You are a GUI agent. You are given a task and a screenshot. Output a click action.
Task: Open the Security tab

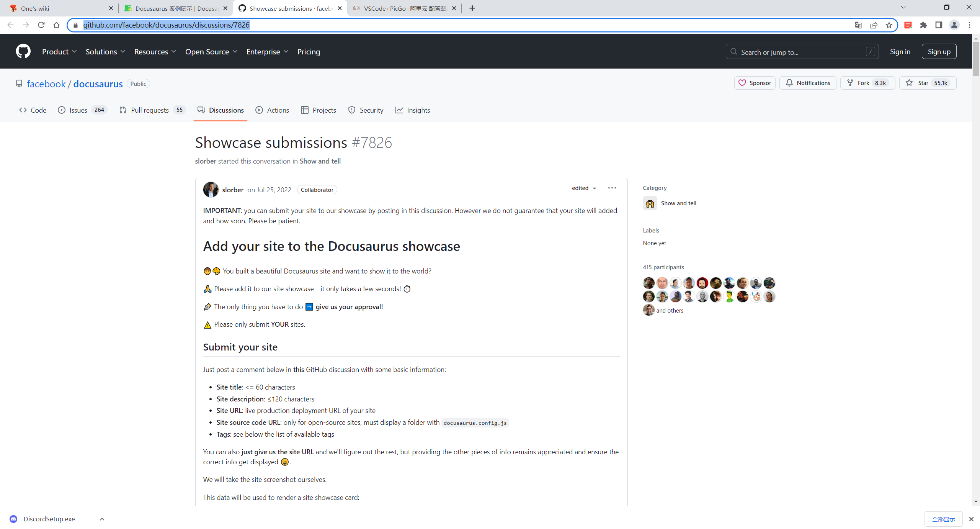pos(366,110)
